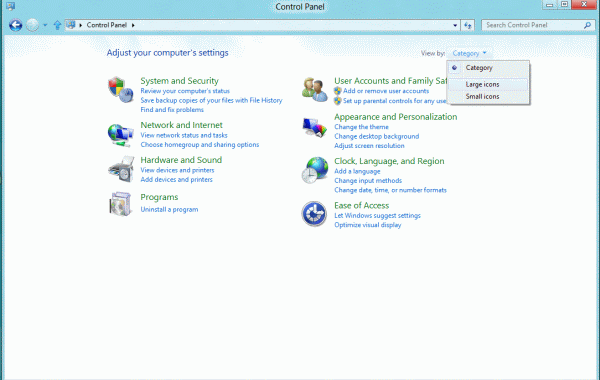Open the Ease of Access icon
This screenshot has width=600, height=380.
[314, 214]
